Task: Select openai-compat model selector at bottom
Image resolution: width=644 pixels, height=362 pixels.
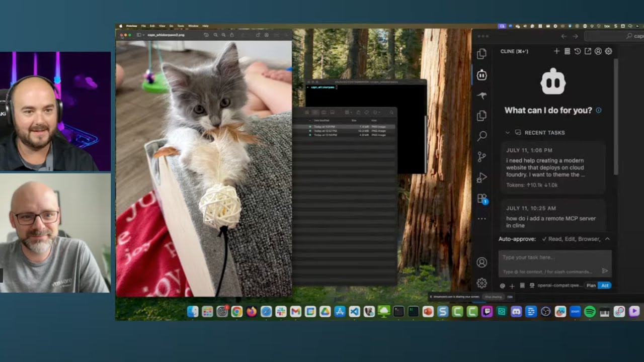Action: point(559,286)
